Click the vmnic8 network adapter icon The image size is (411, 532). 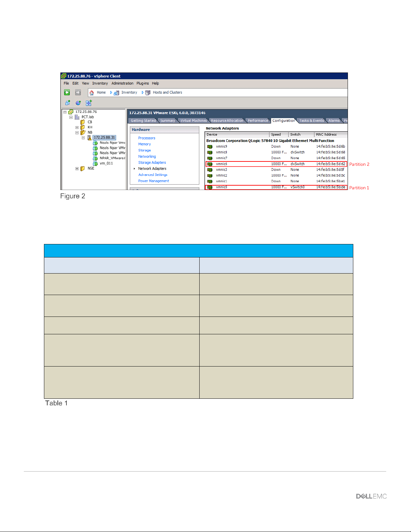(x=210, y=152)
